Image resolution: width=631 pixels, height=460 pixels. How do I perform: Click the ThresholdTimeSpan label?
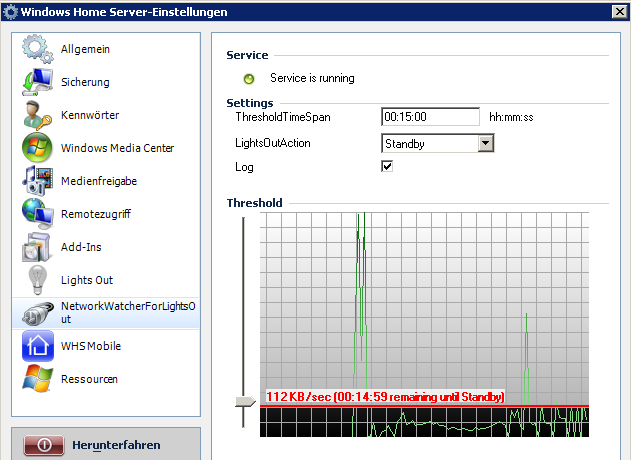283,117
